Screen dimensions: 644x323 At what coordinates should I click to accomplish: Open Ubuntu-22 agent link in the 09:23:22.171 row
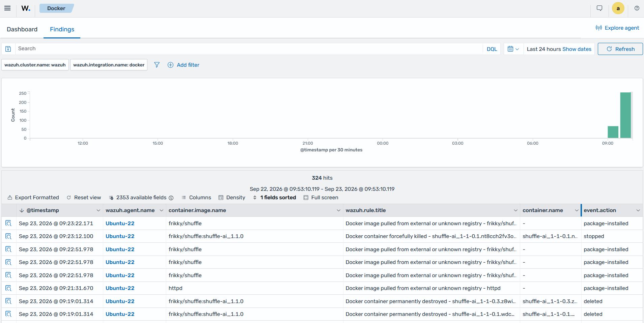tap(120, 223)
